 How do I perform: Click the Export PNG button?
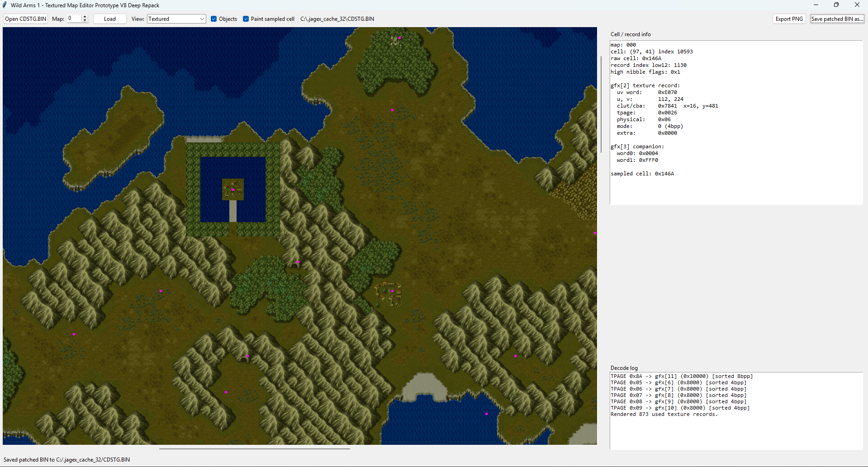click(789, 19)
